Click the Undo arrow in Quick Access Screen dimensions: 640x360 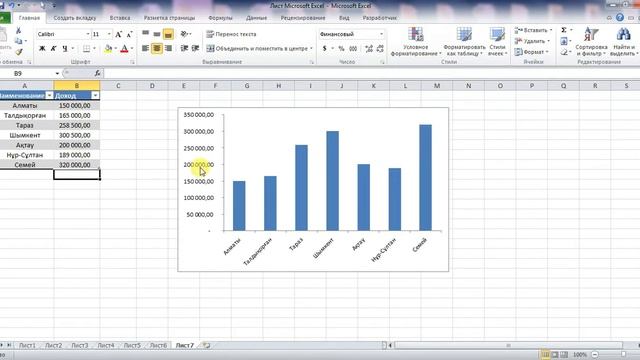coord(11,6)
